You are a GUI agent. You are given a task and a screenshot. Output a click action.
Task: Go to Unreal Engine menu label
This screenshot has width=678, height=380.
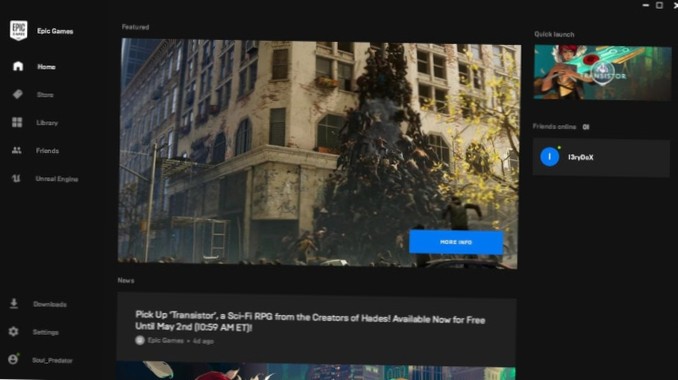pos(57,179)
